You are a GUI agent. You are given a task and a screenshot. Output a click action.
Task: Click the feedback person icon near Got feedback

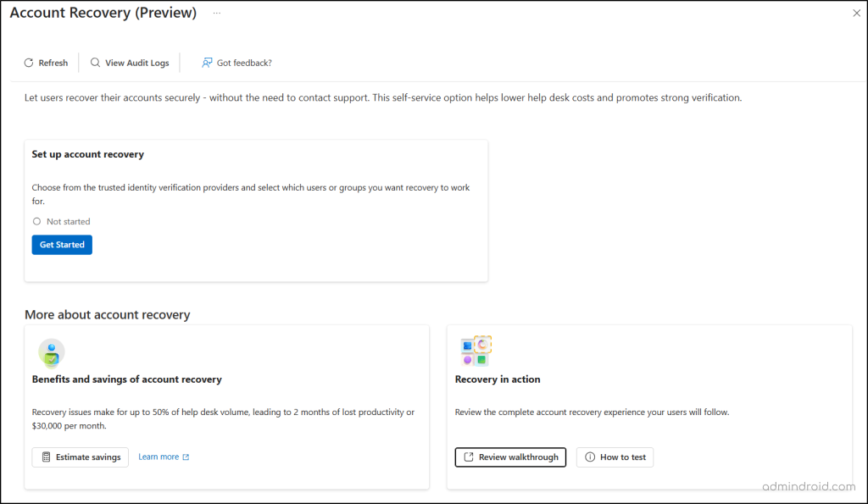pos(205,62)
